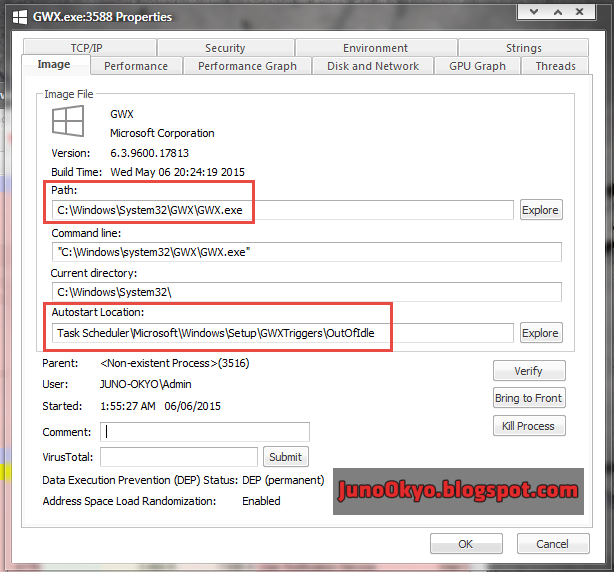This screenshot has height=572, width=614.
Task: Click the title bar down-chevron button
Action: pyautogui.click(x=534, y=12)
